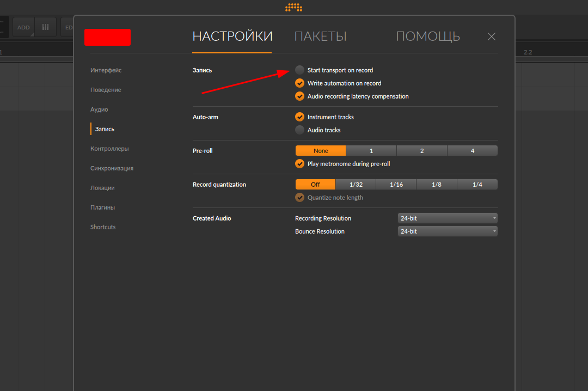Close the settings dialog with X
Screen dimensions: 588x391
click(x=491, y=36)
